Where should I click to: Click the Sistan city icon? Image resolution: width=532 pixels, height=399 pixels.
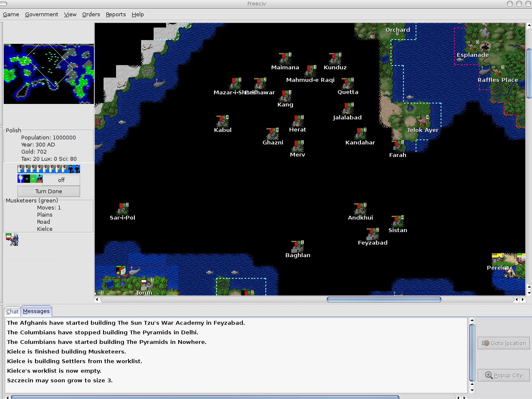point(398,221)
